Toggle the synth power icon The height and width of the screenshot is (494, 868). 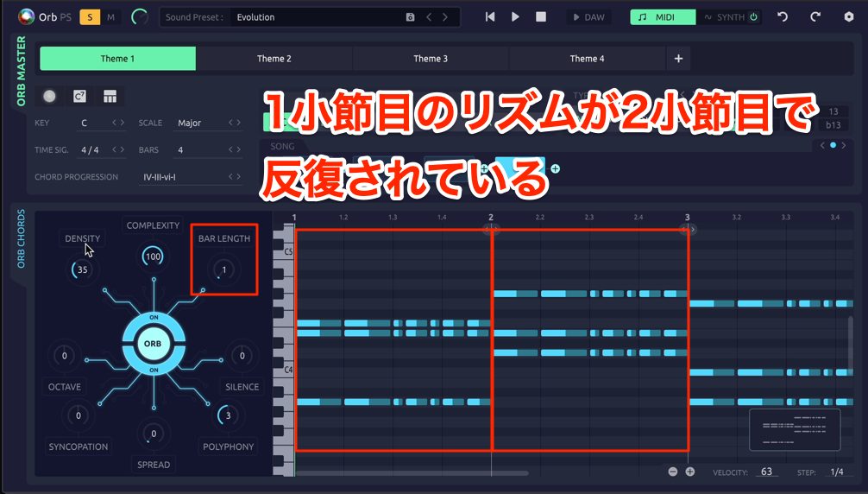[753, 17]
